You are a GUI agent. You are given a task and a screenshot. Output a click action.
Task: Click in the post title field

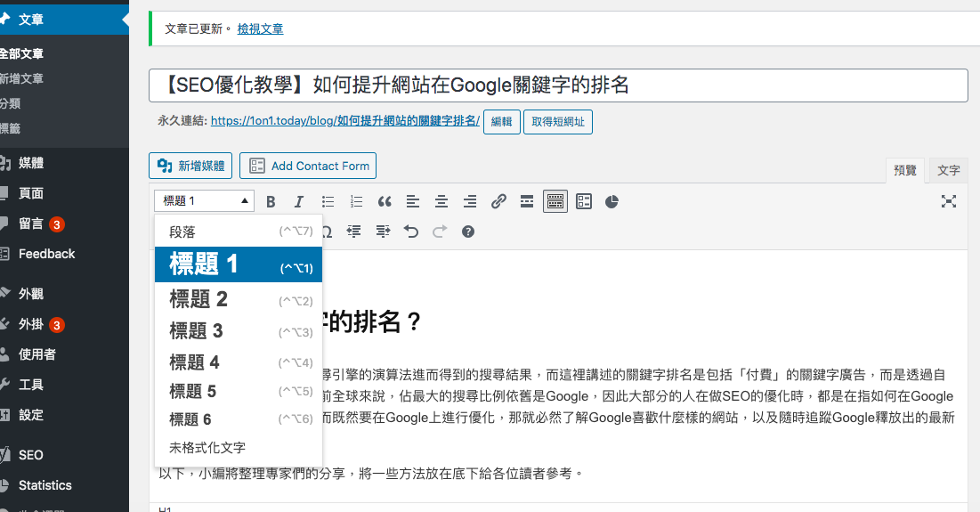[x=558, y=85]
